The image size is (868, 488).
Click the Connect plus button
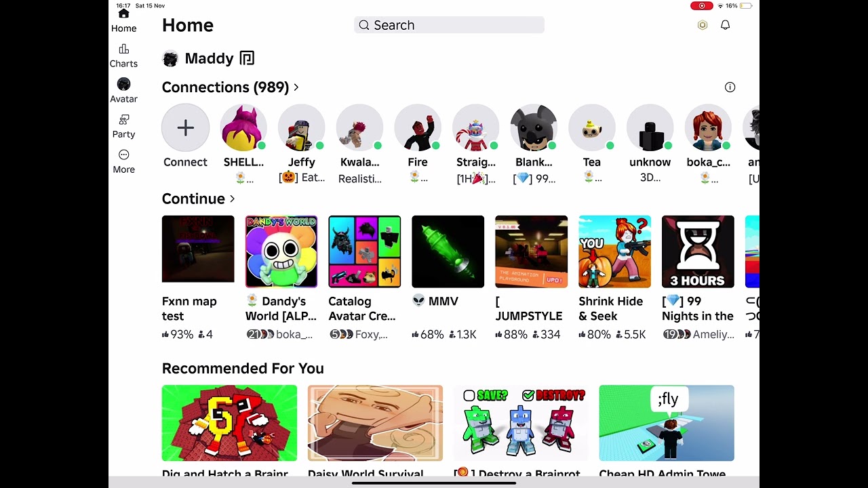(185, 127)
